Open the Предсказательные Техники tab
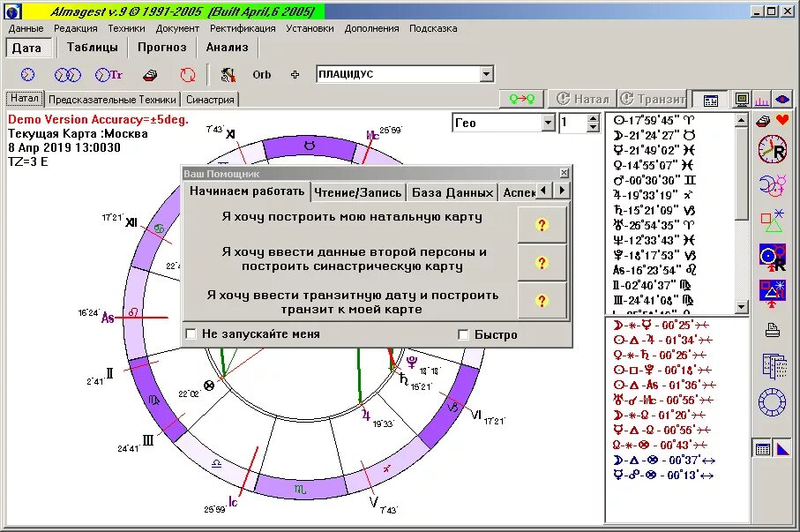 pos(112,100)
